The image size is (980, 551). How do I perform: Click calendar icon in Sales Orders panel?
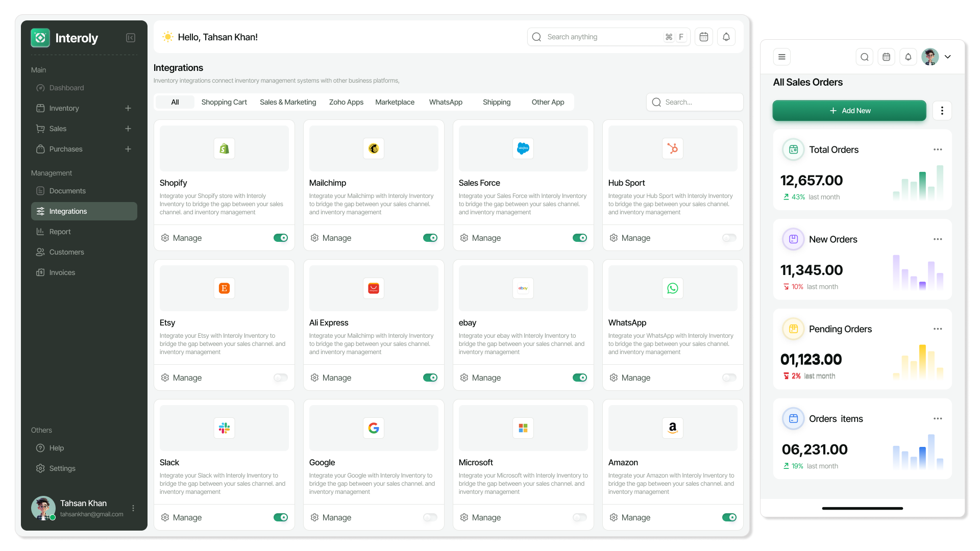[x=887, y=57]
